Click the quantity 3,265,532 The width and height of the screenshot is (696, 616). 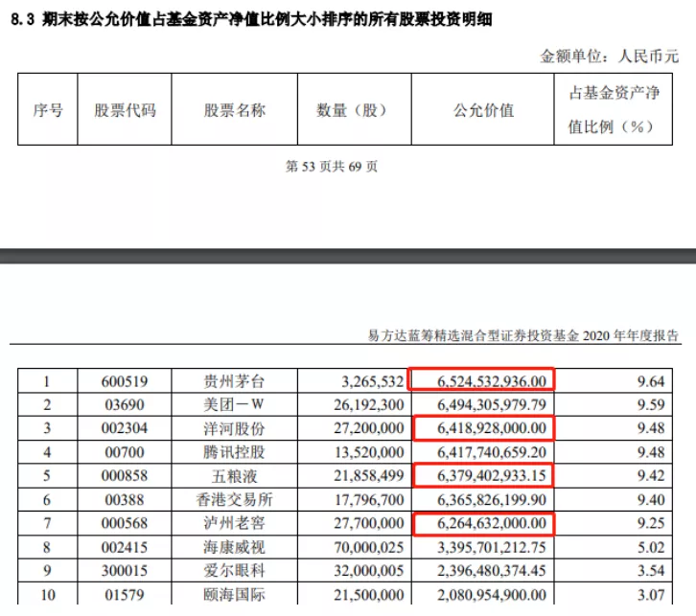coord(373,381)
